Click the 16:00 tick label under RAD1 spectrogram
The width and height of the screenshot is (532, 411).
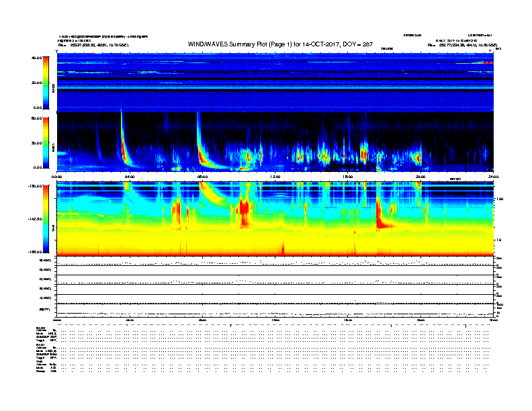tap(348, 177)
